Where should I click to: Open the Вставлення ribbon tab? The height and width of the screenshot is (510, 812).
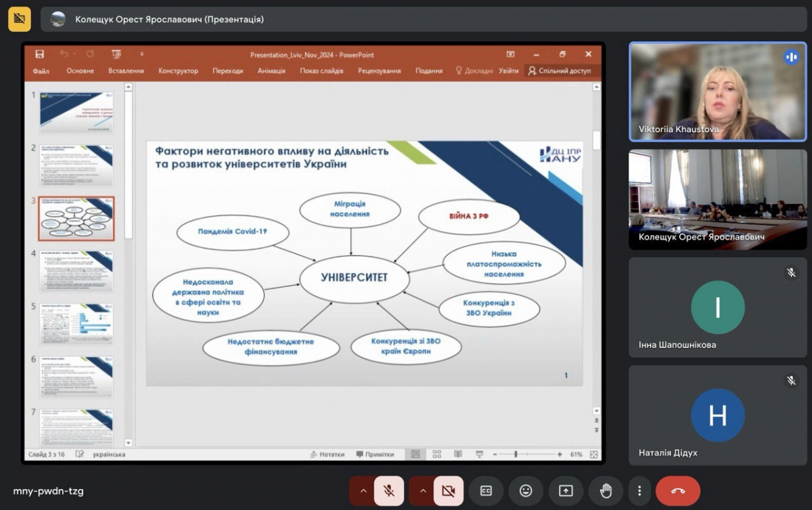pyautogui.click(x=126, y=70)
